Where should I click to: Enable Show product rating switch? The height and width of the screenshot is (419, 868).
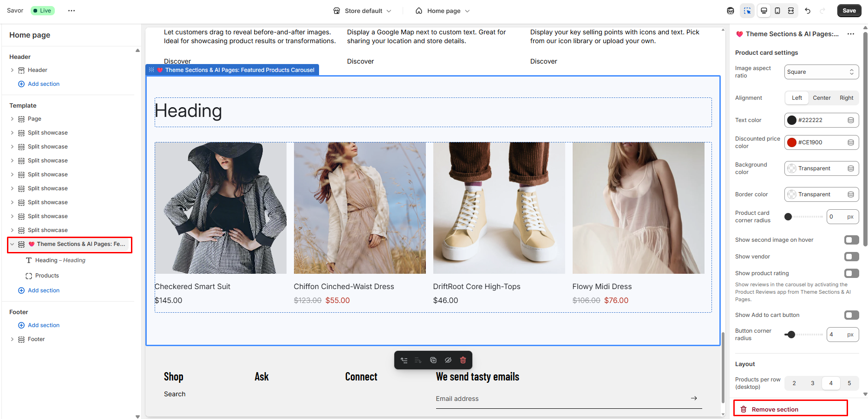coord(852,273)
